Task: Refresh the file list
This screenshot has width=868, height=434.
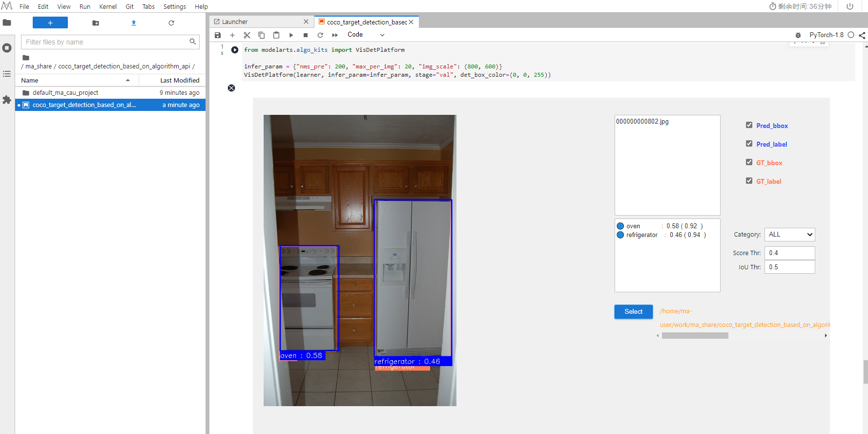Action: pos(171,23)
